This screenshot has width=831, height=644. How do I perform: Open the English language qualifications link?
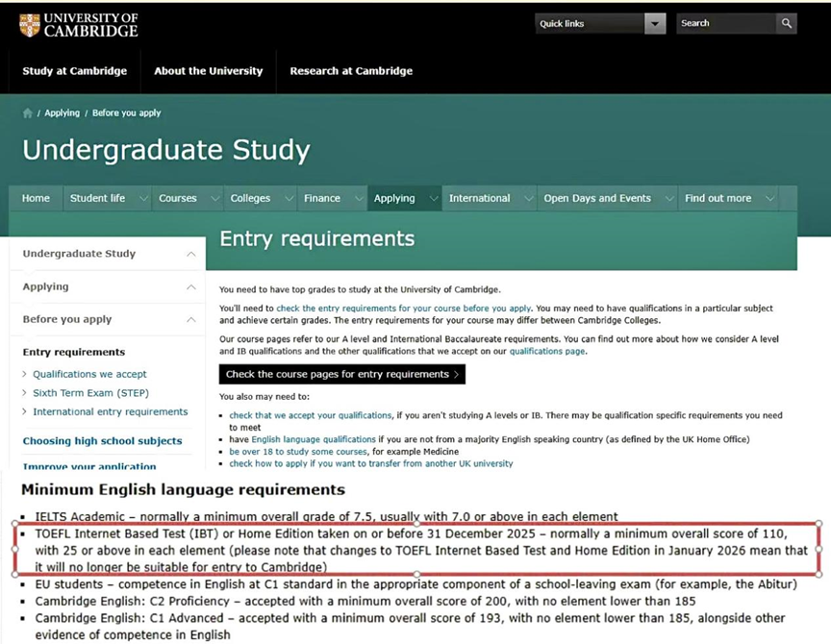298,439
